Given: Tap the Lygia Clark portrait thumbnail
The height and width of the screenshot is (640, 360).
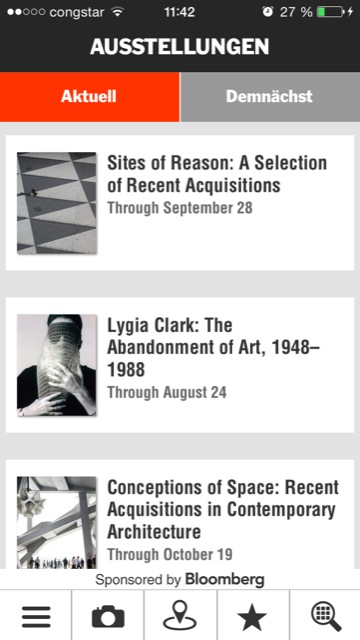Looking at the screenshot, I should pos(57,365).
